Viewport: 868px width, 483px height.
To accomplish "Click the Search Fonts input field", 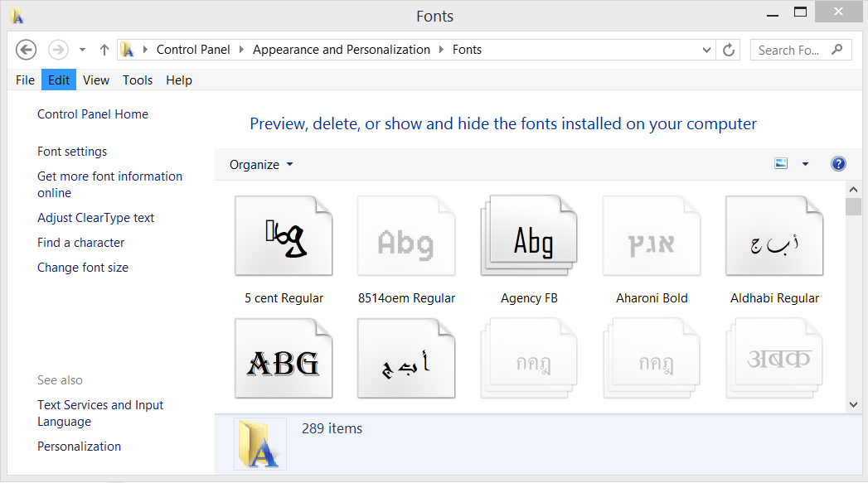I will point(792,50).
